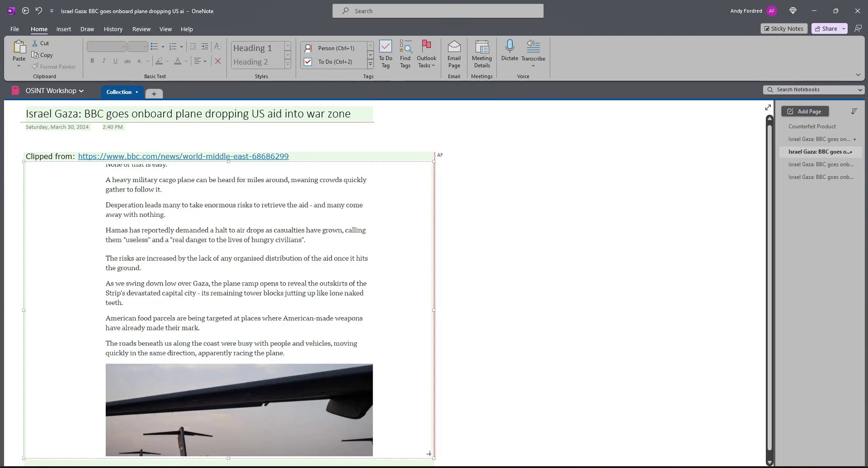This screenshot has width=868, height=468.
Task: Click Increase Indent icon
Action: 205,47
